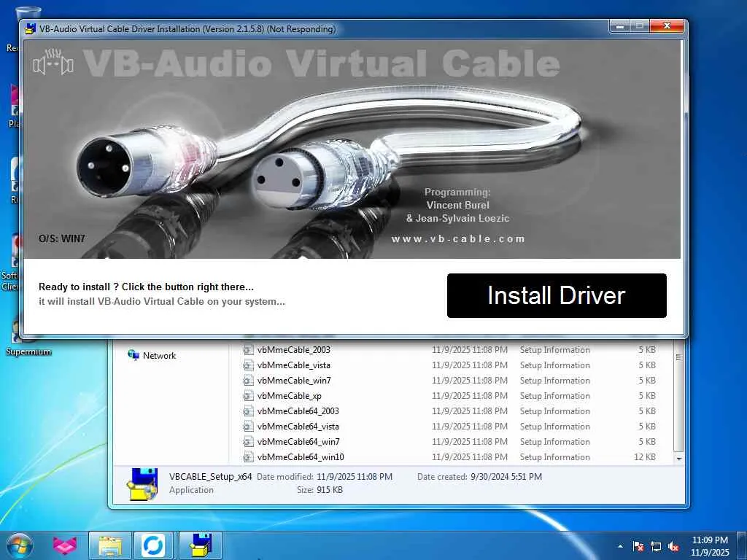The image size is (747, 560).
Task: Click Setup Information type of vbMmeCable_xp row
Action: (x=554, y=396)
